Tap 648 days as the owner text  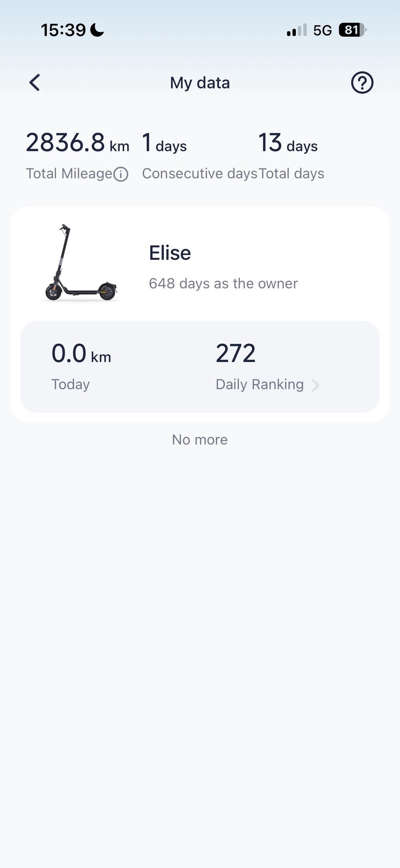(x=223, y=284)
